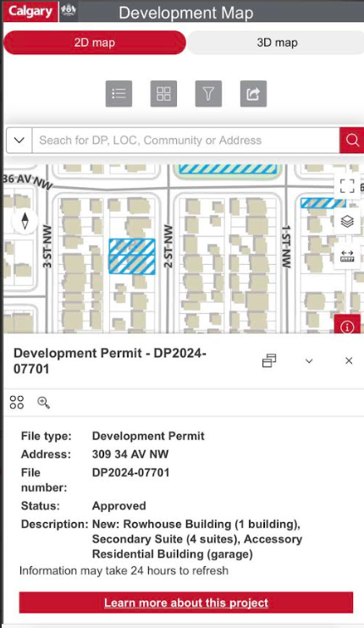This screenshot has height=628, width=364.
Task: Select the measure distance tool
Action: 347,256
